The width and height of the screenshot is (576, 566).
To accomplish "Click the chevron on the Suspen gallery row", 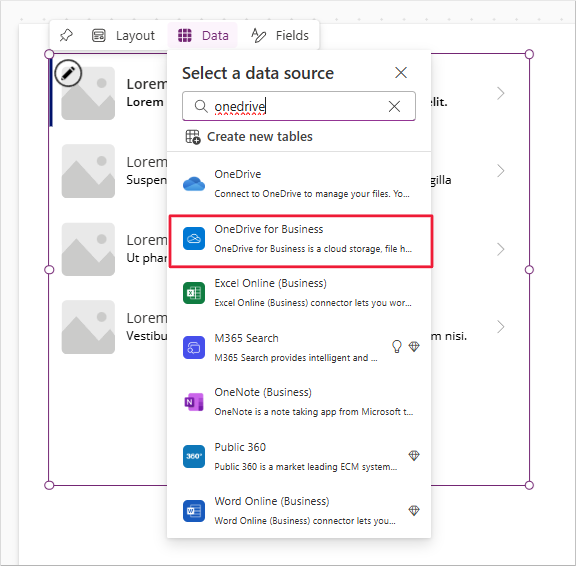I will [500, 171].
